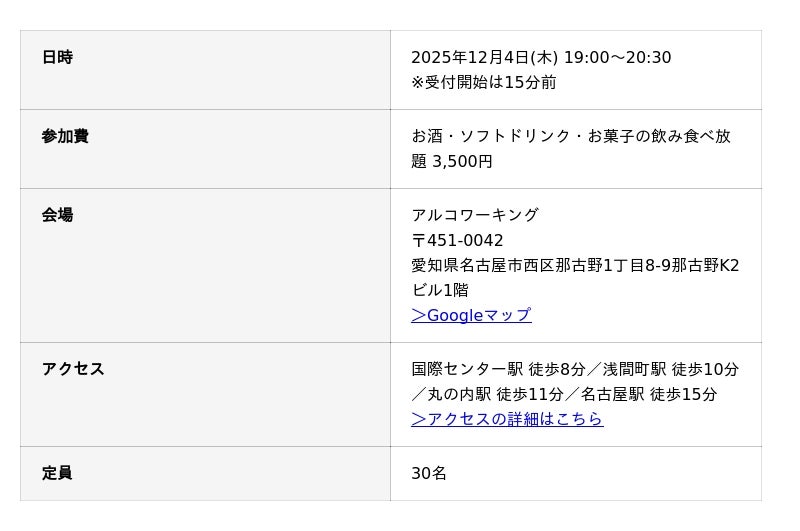This screenshot has width=800, height=531.
Task: Open the Googleマップ link
Action: tap(471, 316)
